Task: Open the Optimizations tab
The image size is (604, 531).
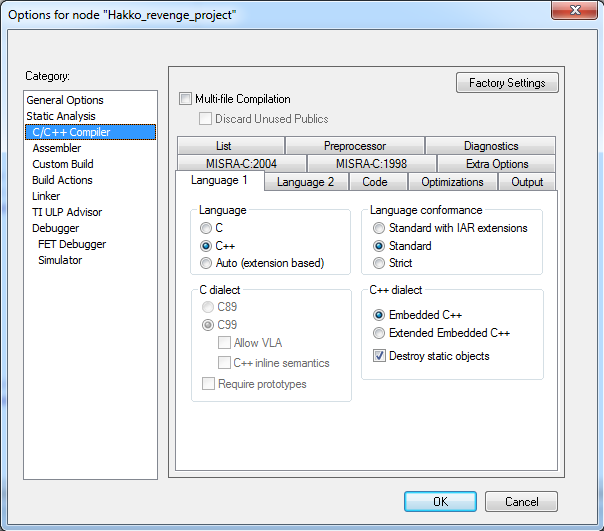Action: click(x=452, y=182)
